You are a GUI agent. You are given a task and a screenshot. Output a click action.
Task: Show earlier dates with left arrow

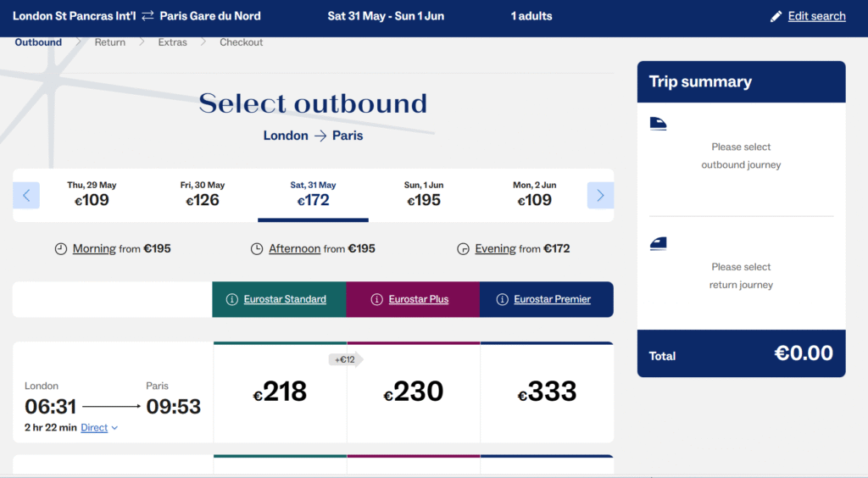click(x=26, y=195)
